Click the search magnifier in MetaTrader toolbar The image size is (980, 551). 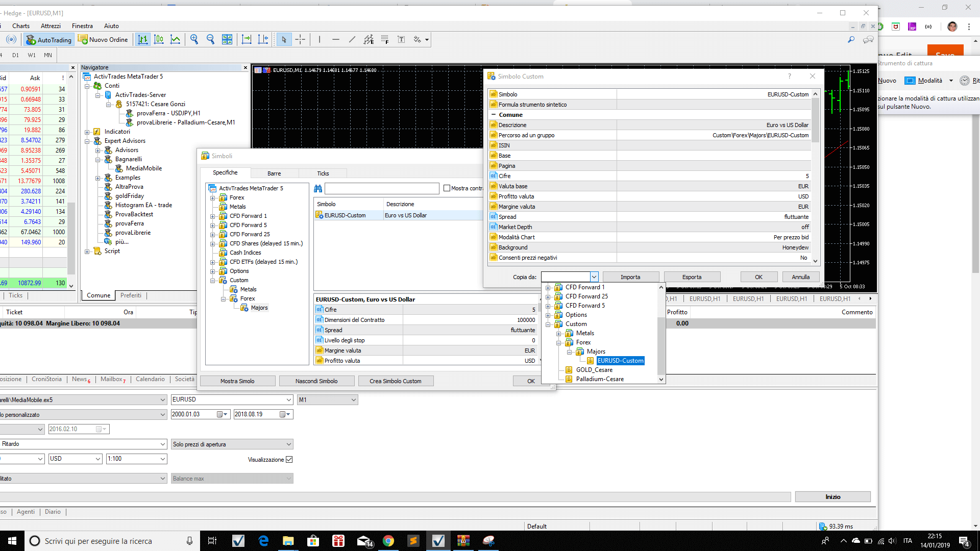(x=851, y=40)
